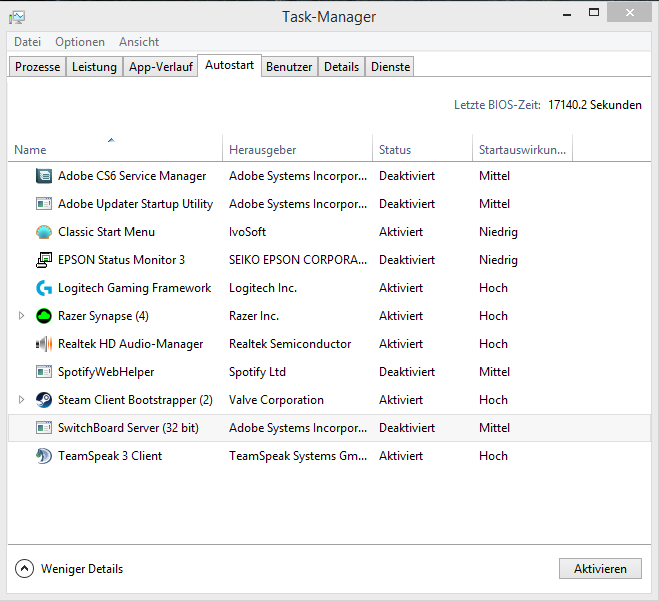Image resolution: width=659 pixels, height=601 pixels.
Task: Click the Realtek Semiconductor publisher cell
Action: (290, 344)
